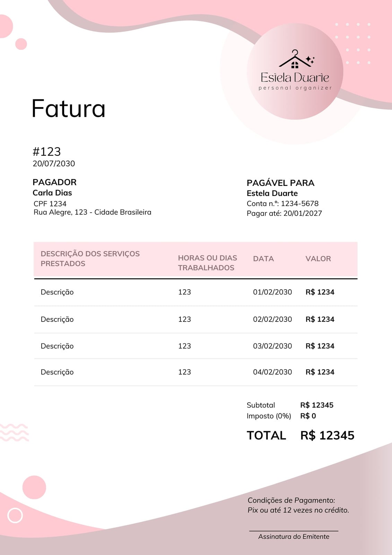The width and height of the screenshot is (392, 555).
Task: Click the Subtotal value R$ 12345
Action: (x=317, y=405)
